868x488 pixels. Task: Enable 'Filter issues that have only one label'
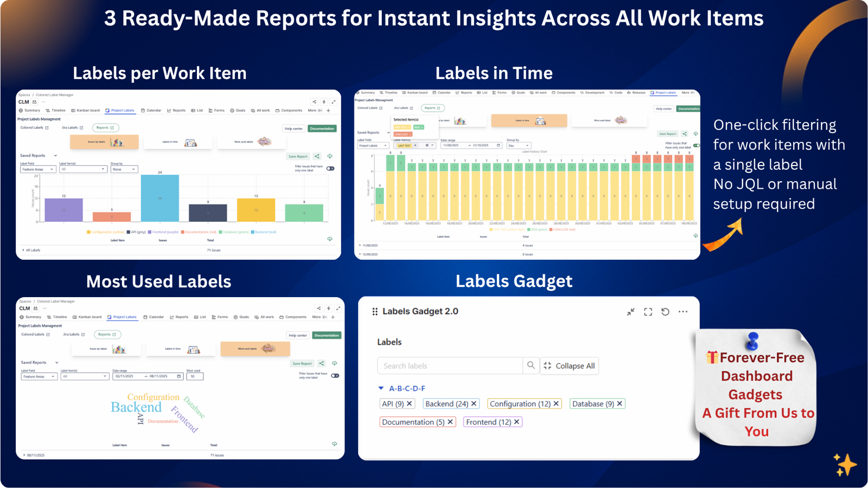tap(330, 168)
